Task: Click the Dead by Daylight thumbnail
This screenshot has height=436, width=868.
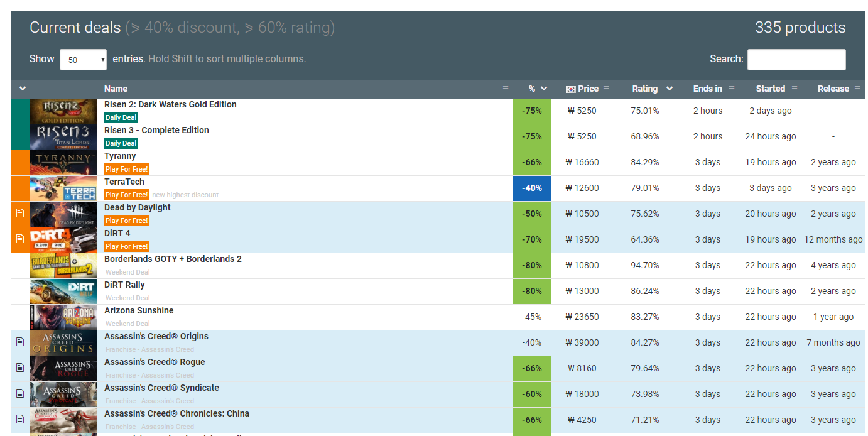Action: click(x=63, y=214)
